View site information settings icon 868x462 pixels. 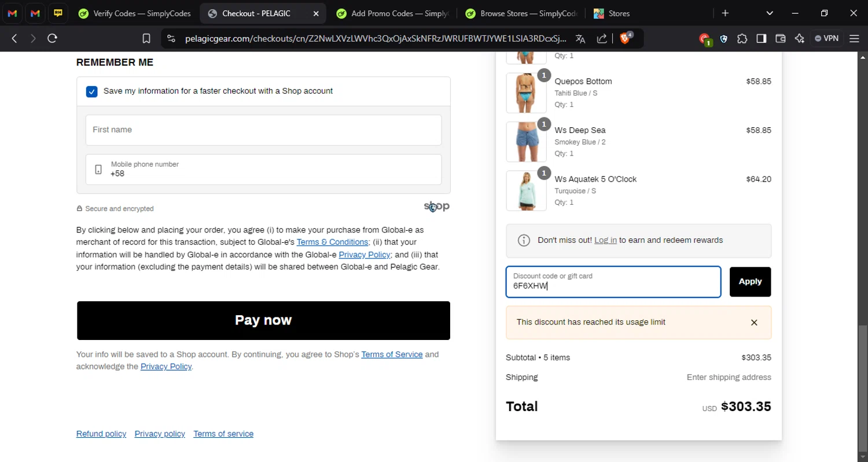click(x=171, y=39)
